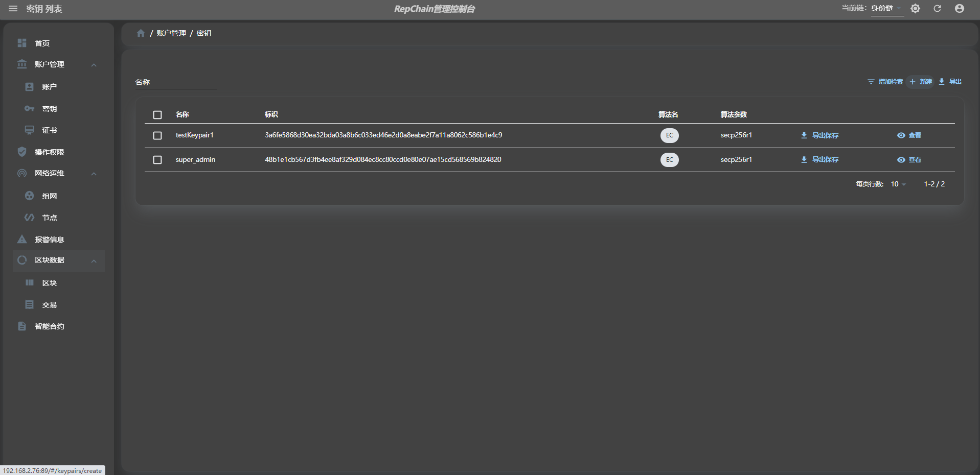This screenshot has width=980, height=475.
Task: Click the 证书 certificate icon
Action: coord(30,130)
